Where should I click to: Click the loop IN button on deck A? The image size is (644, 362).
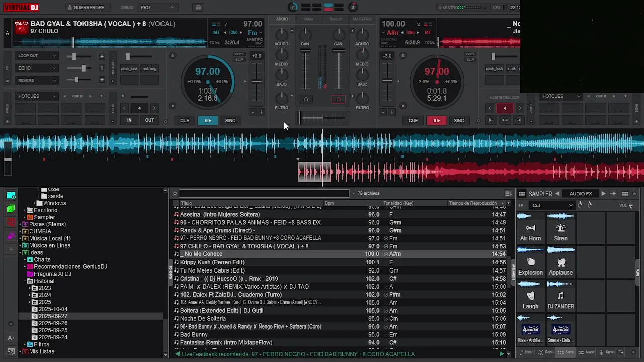(129, 120)
